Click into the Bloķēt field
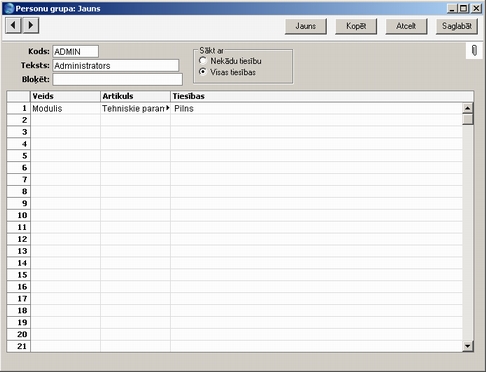 point(117,79)
